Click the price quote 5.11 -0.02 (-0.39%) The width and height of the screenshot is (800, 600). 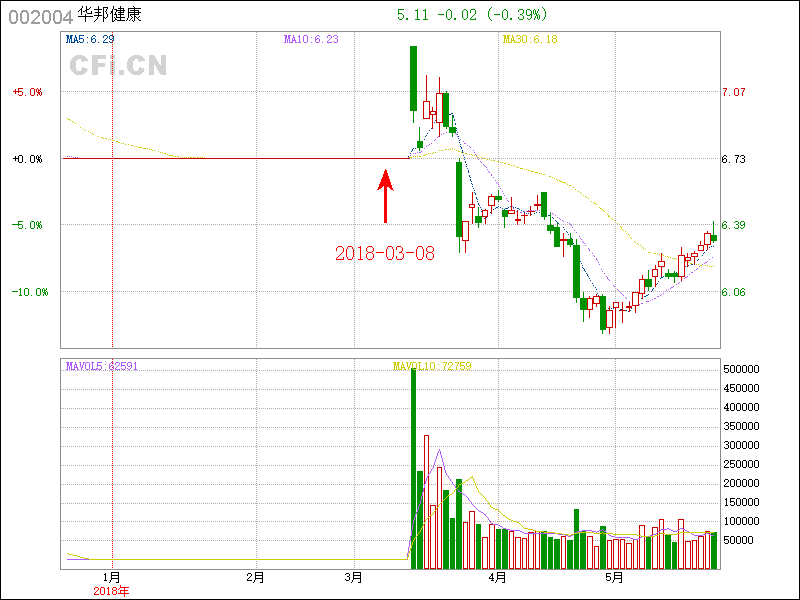(472, 15)
